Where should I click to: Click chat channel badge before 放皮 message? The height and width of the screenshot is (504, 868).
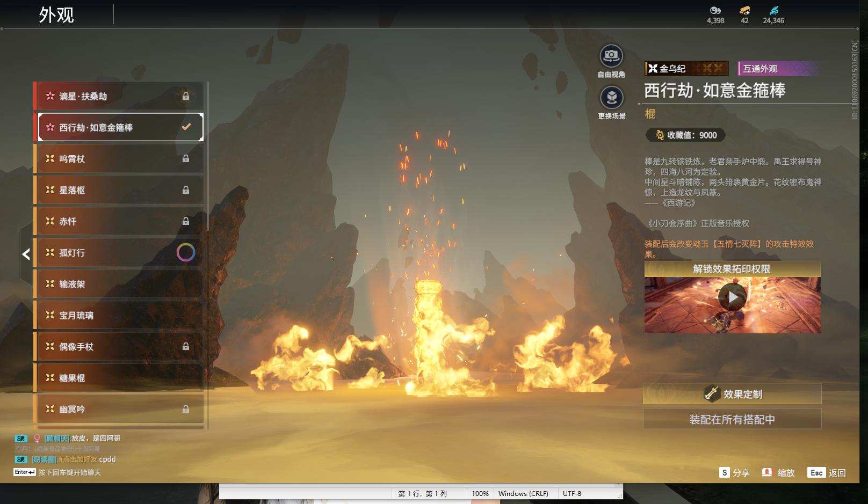coord(21,439)
